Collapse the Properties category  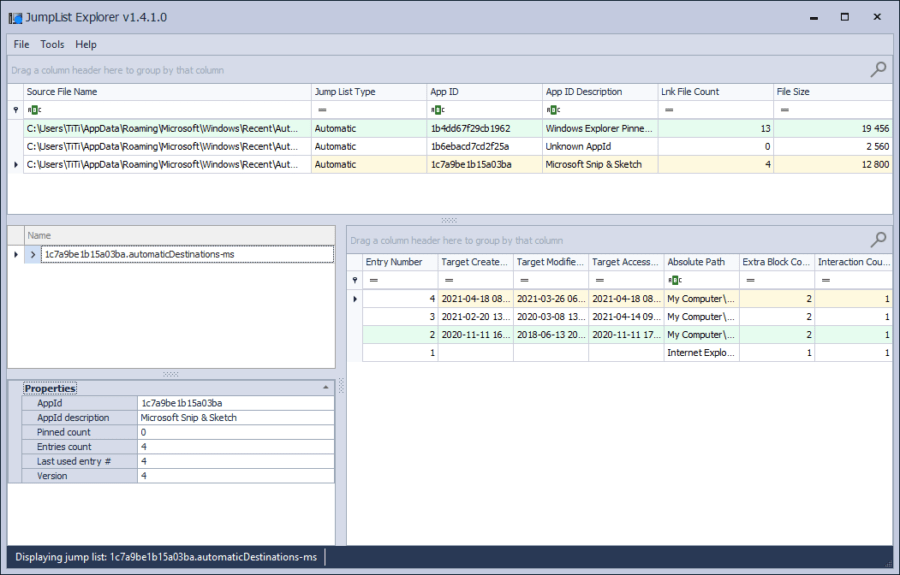[x=326, y=387]
